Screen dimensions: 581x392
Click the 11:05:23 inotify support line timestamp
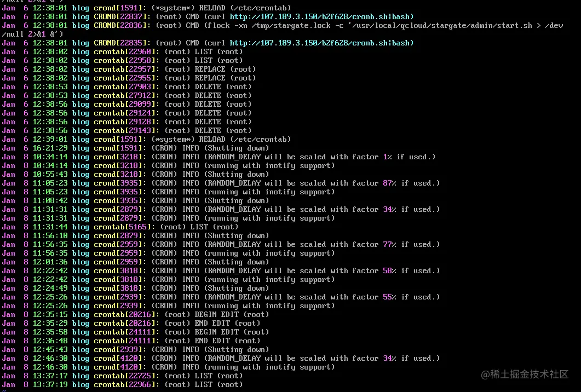point(50,192)
